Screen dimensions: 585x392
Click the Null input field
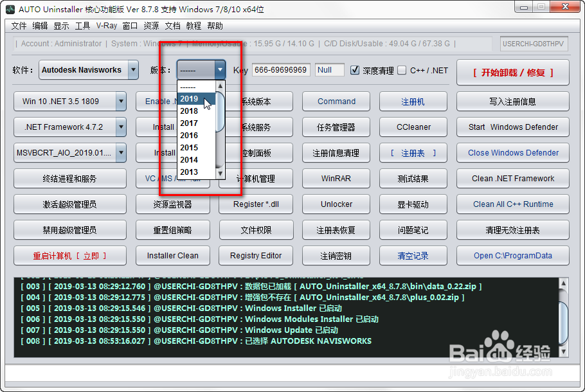(329, 70)
